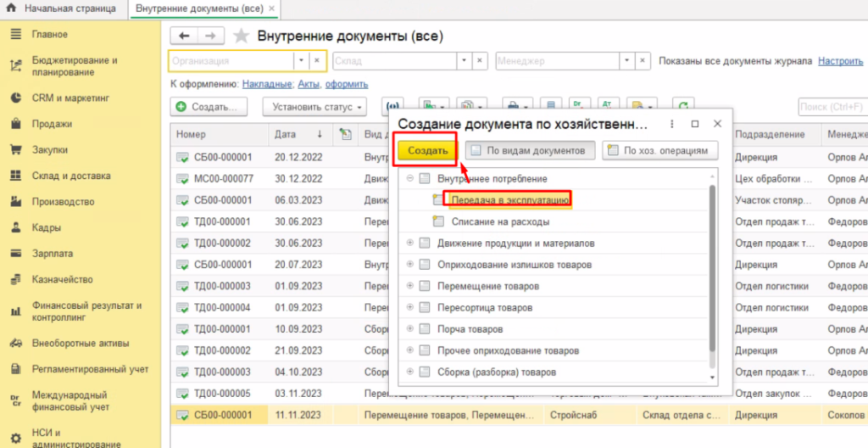Viewport: 868px width, 448px height.
Task: Expand the Перемещение товаров tree node
Action: pos(409,286)
